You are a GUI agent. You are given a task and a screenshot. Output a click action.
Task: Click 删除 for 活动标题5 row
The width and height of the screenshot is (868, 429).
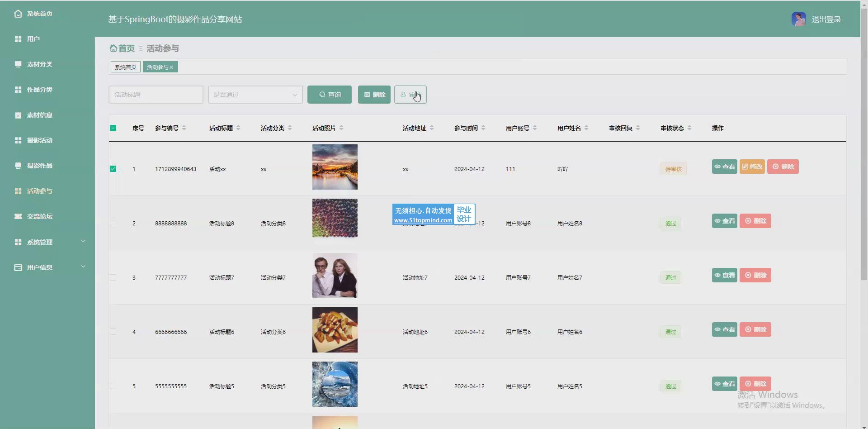pyautogui.click(x=755, y=384)
